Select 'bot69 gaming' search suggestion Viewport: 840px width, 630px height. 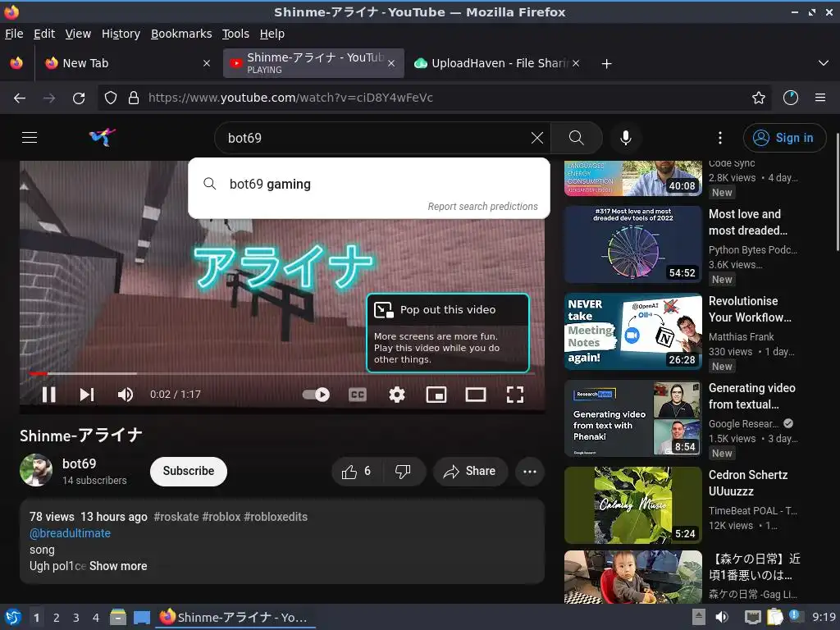[368, 185]
